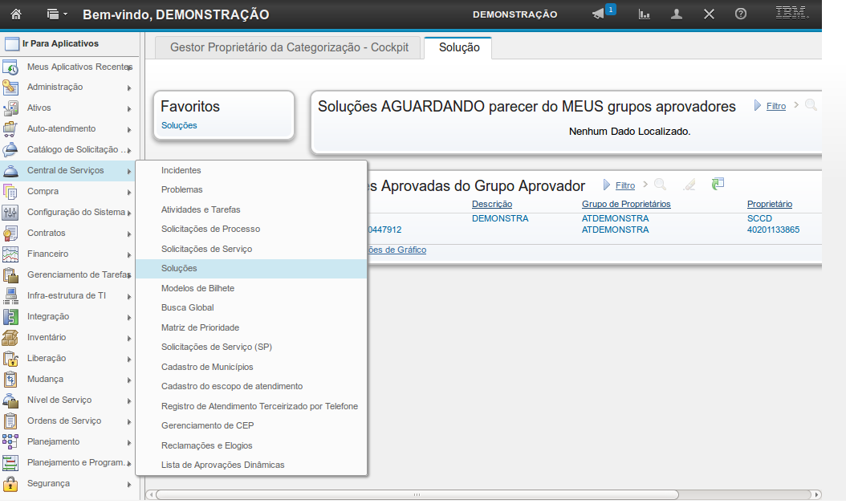Choose Incidentes from the submenu
This screenshot has height=504, width=846.
click(181, 171)
